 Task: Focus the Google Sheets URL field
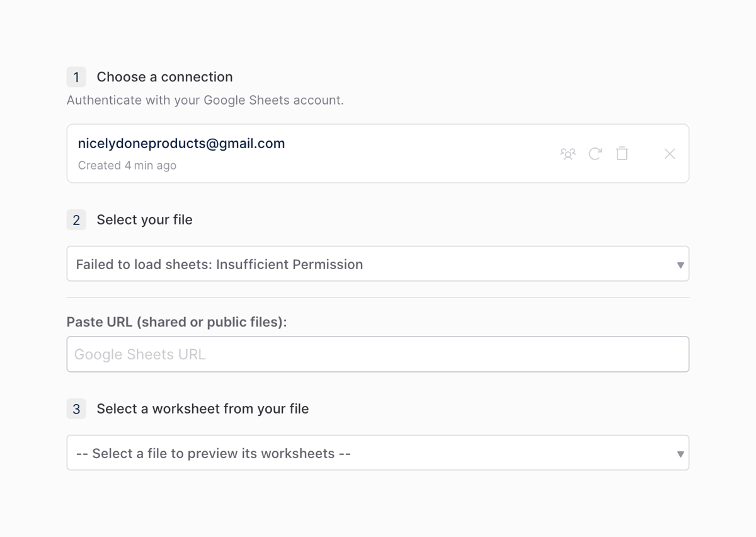(x=377, y=354)
